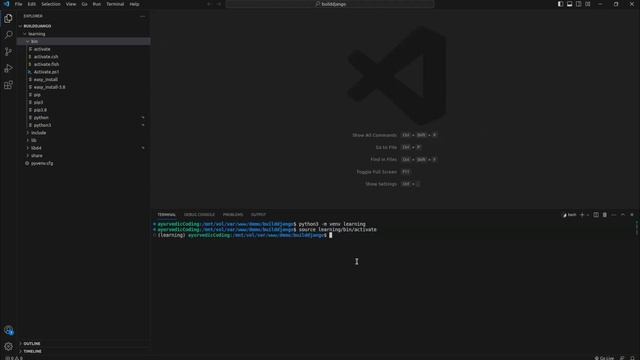Viewport: 640px width, 360px height.
Task: Switch to the Output tab
Action: pos(258,215)
